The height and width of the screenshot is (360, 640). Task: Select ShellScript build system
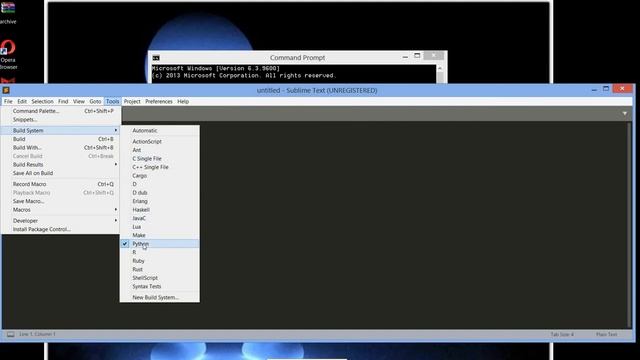pyautogui.click(x=160, y=278)
